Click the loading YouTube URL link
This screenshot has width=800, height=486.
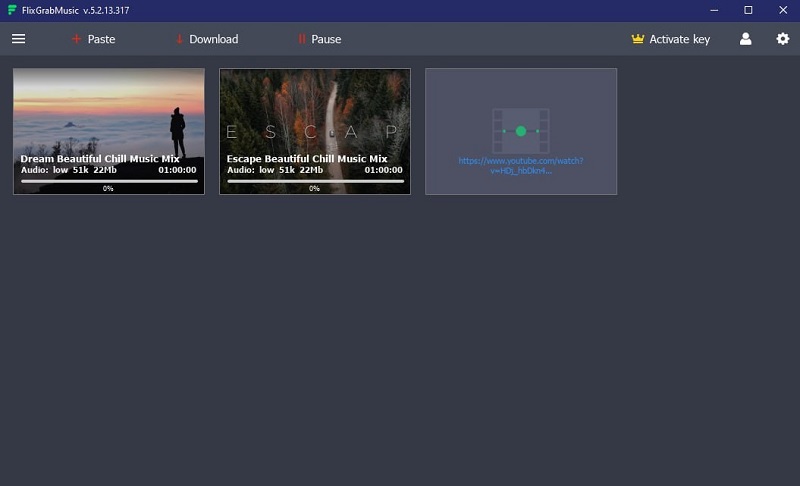[x=520, y=166]
